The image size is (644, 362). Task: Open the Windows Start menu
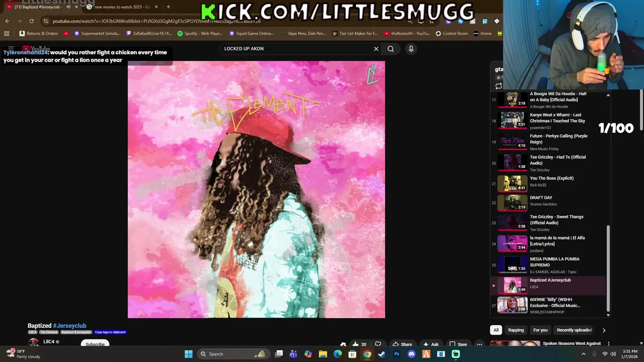[188, 354]
